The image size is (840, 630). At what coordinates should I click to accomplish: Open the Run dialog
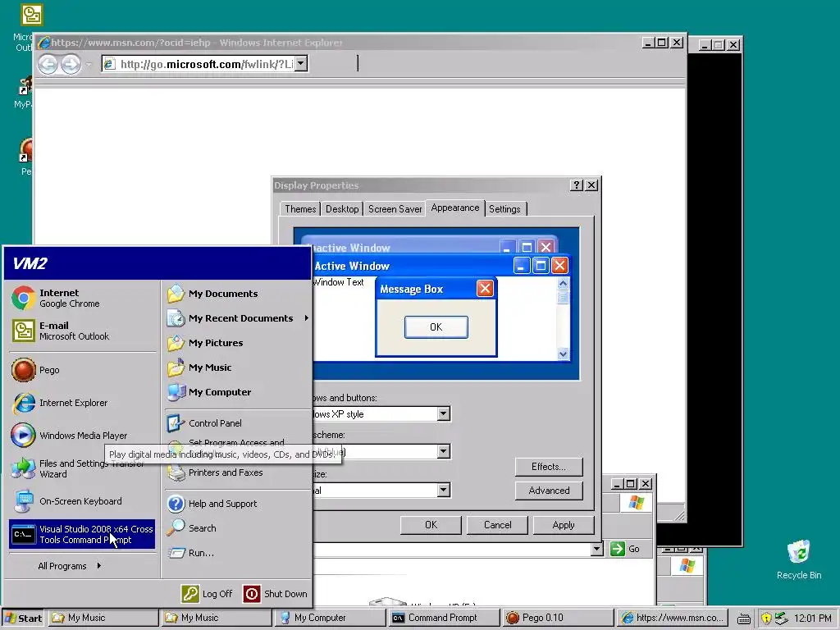[x=238, y=553]
